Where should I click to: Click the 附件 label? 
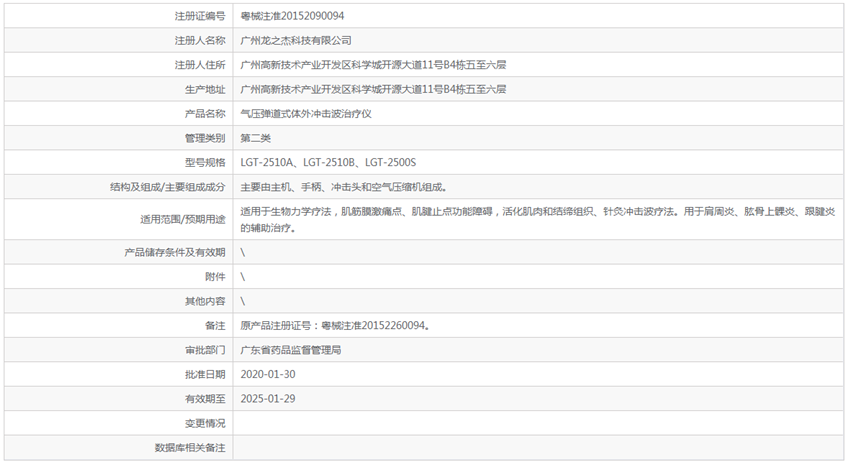pos(215,277)
